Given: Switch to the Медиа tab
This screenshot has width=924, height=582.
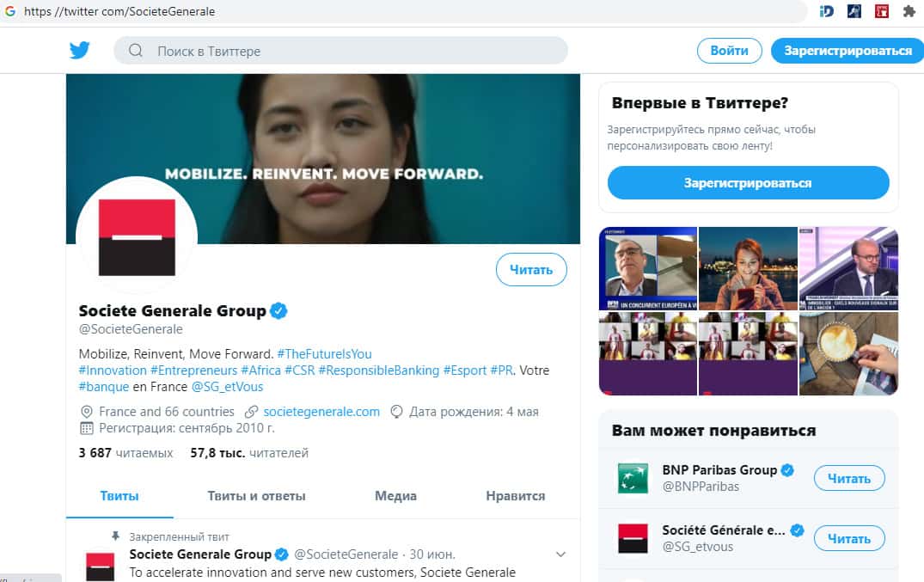Looking at the screenshot, I should pos(395,496).
